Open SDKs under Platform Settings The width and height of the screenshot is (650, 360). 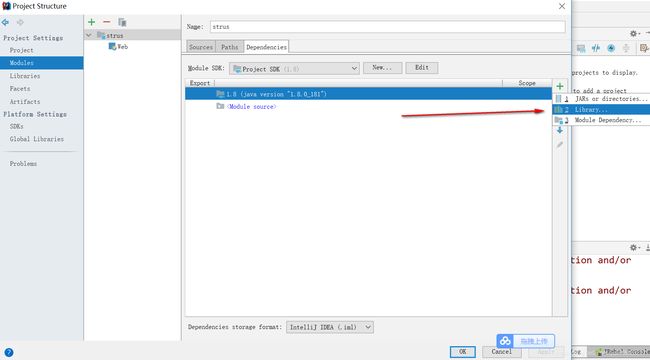coord(17,126)
